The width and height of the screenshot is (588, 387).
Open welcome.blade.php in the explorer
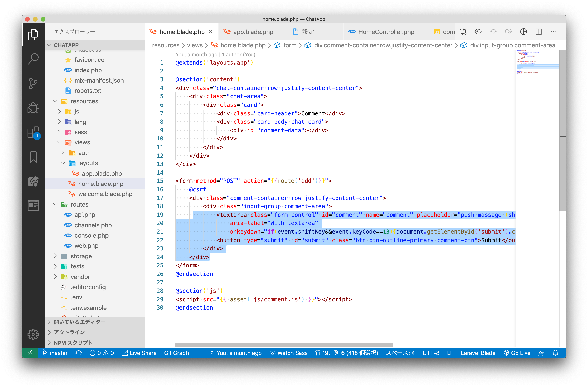[x=95, y=194]
